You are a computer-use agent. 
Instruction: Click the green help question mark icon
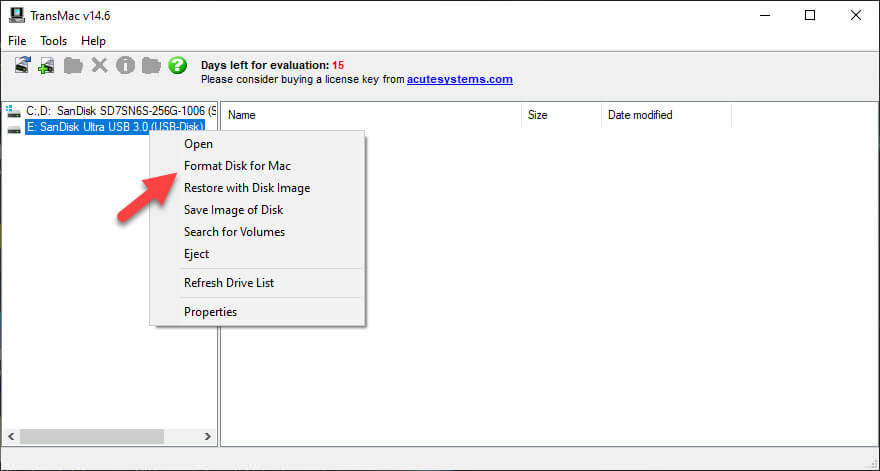177,66
